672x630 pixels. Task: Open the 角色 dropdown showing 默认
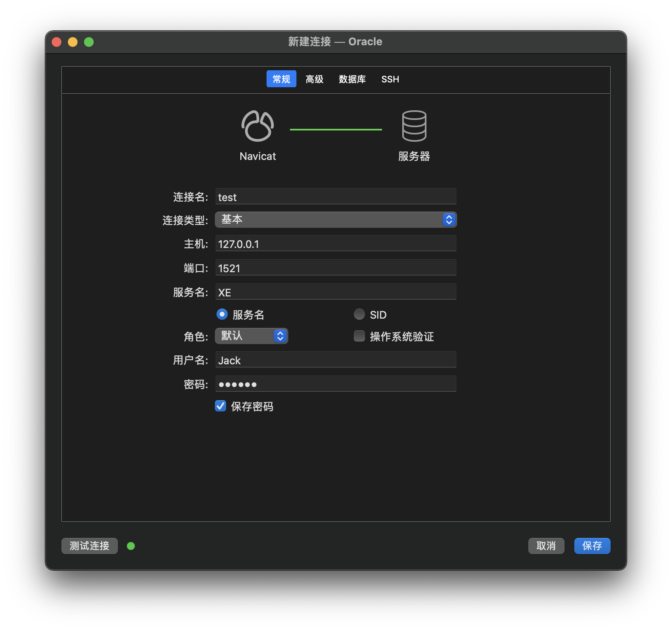pyautogui.click(x=252, y=336)
